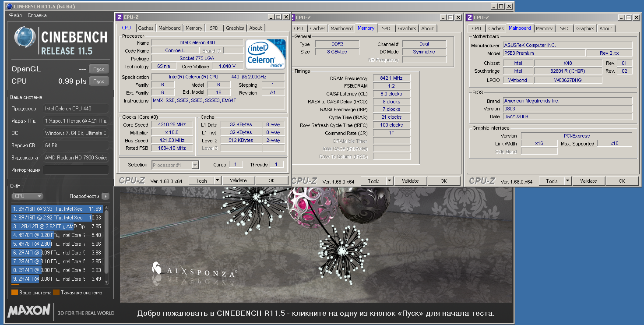Click OK in Memory CPU-Z window
This screenshot has width=644, height=325.
(x=443, y=181)
